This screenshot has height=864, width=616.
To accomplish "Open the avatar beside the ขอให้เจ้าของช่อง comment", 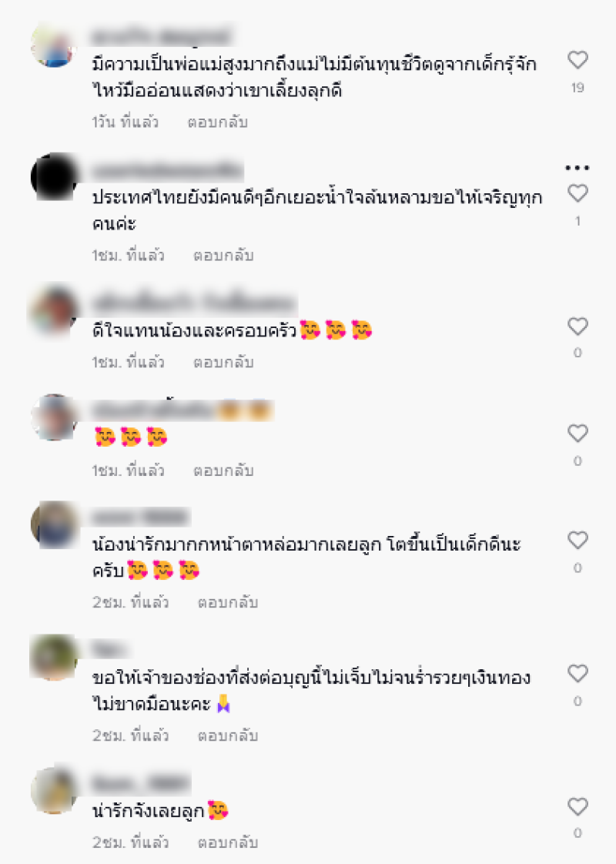I will click(53, 657).
